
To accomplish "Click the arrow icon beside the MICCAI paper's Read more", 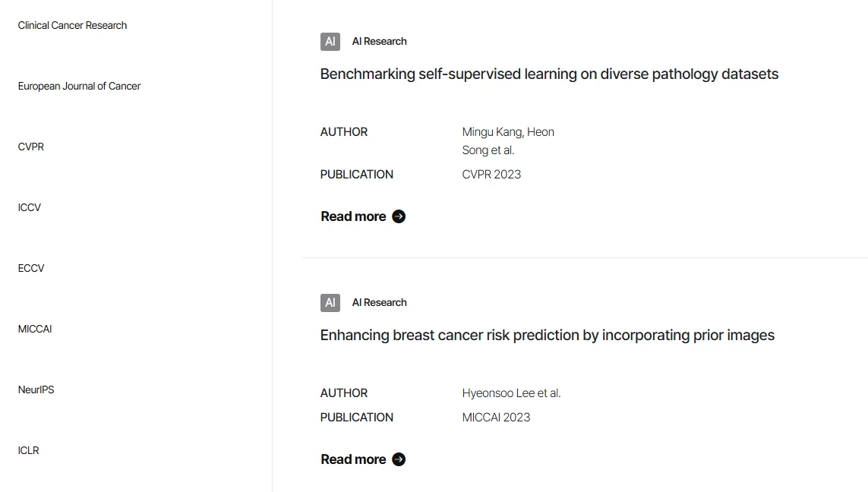I will pyautogui.click(x=399, y=459).
